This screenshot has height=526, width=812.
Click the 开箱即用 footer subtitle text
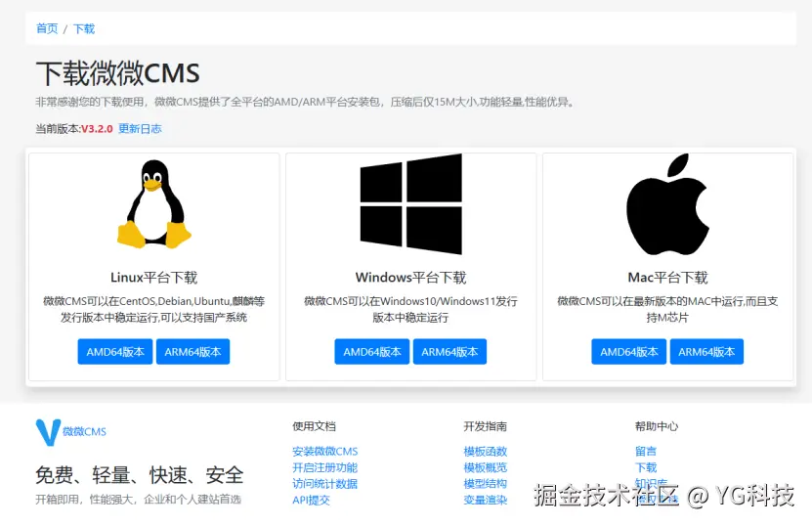pos(139,500)
